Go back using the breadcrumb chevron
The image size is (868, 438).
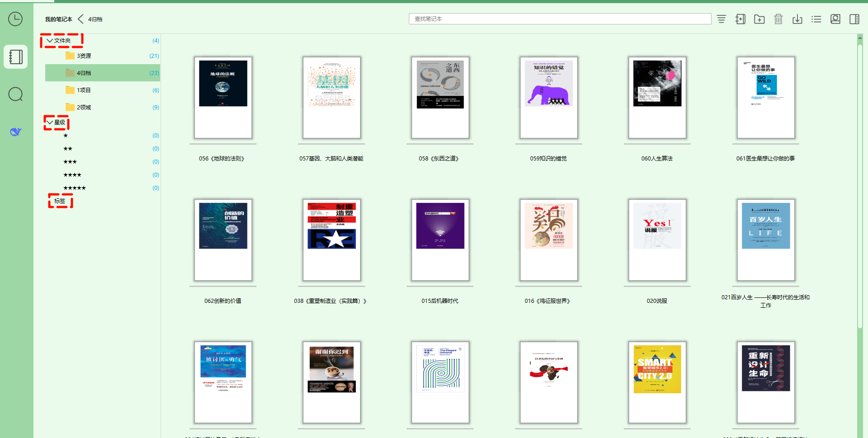point(81,19)
